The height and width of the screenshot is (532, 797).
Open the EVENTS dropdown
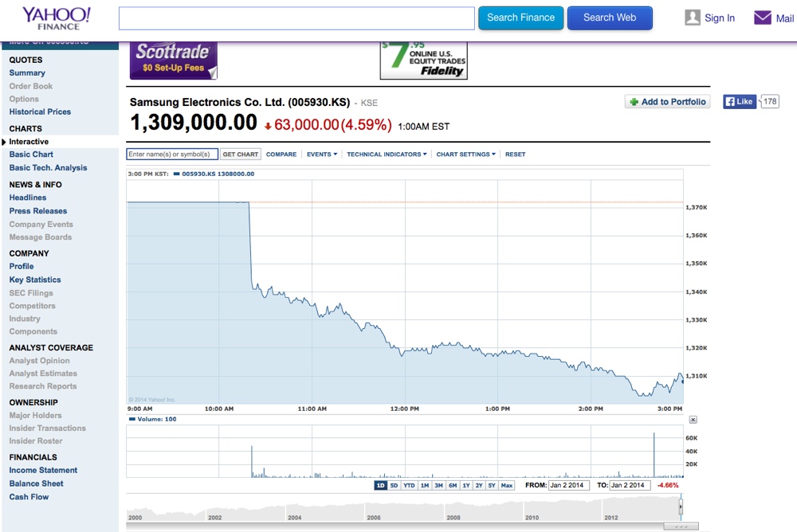pos(322,154)
